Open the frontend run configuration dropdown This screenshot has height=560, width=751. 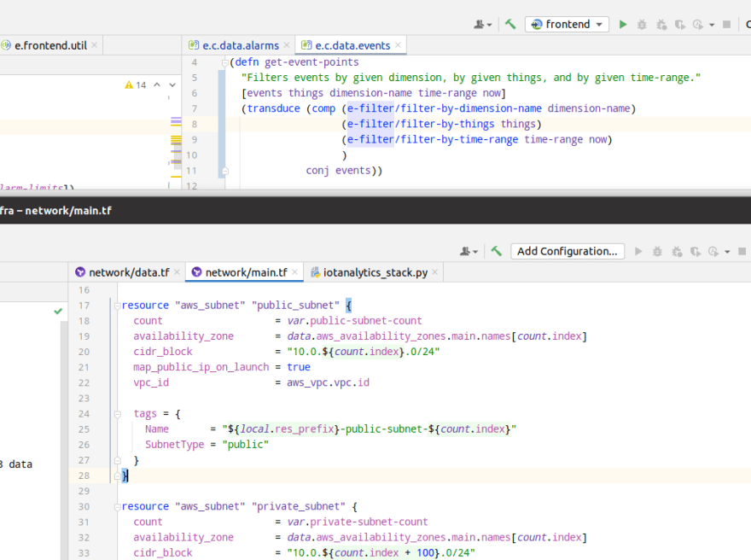567,25
